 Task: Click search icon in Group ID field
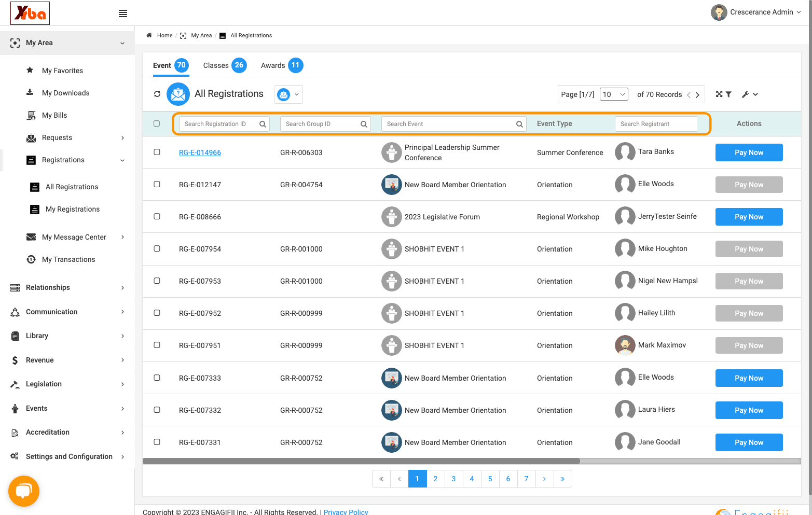pyautogui.click(x=364, y=124)
